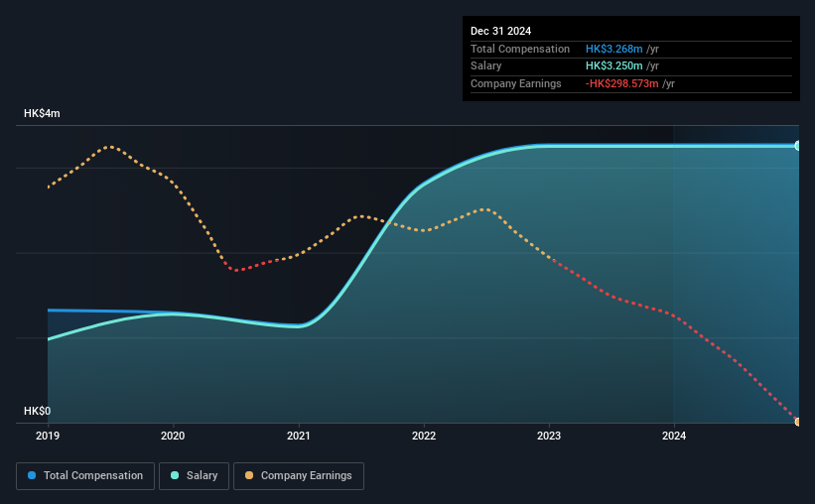This screenshot has height=504, width=815.
Task: Click the HK$3.268m total compensation value
Action: 613,49
